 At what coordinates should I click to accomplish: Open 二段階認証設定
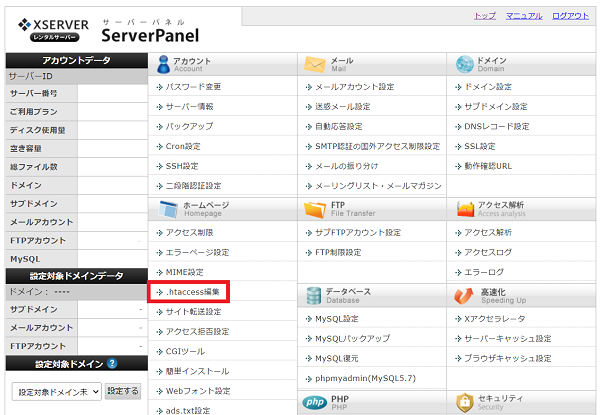coord(193,186)
